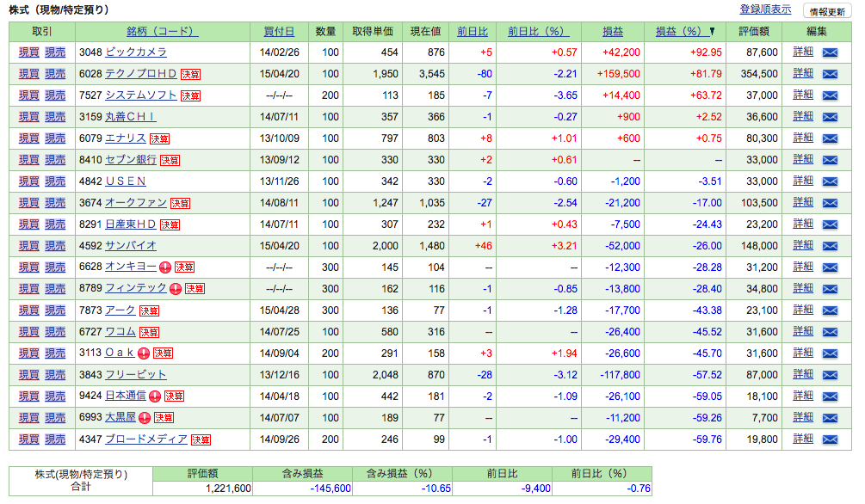
Task: Click the red warning icon next to Oak
Action: pos(144,353)
